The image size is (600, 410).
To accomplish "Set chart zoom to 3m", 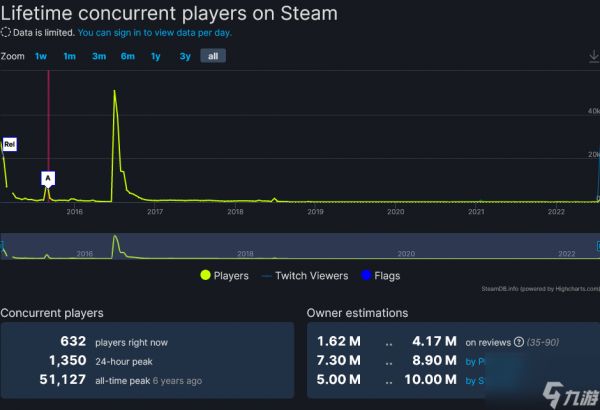I will click(99, 56).
